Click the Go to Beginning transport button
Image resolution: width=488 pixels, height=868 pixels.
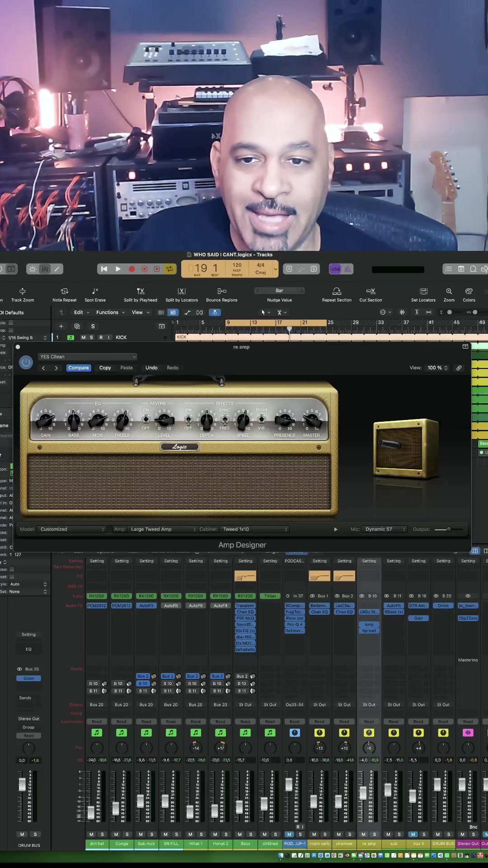click(x=104, y=269)
